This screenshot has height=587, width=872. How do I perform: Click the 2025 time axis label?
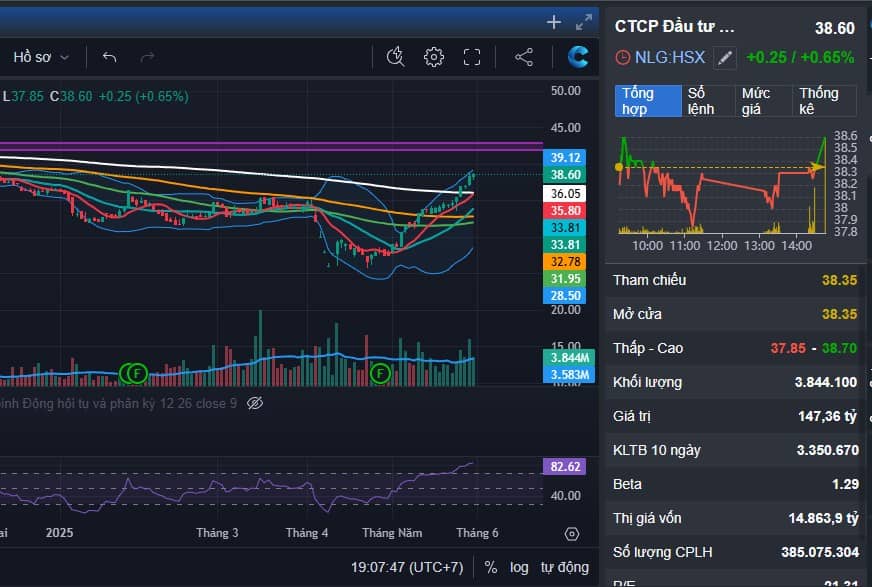(60, 533)
